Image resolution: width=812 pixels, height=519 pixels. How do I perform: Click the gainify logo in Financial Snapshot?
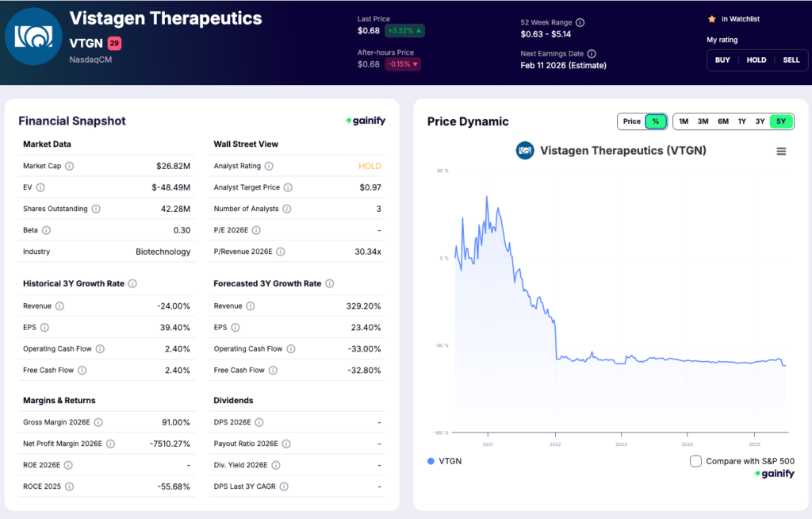click(365, 121)
